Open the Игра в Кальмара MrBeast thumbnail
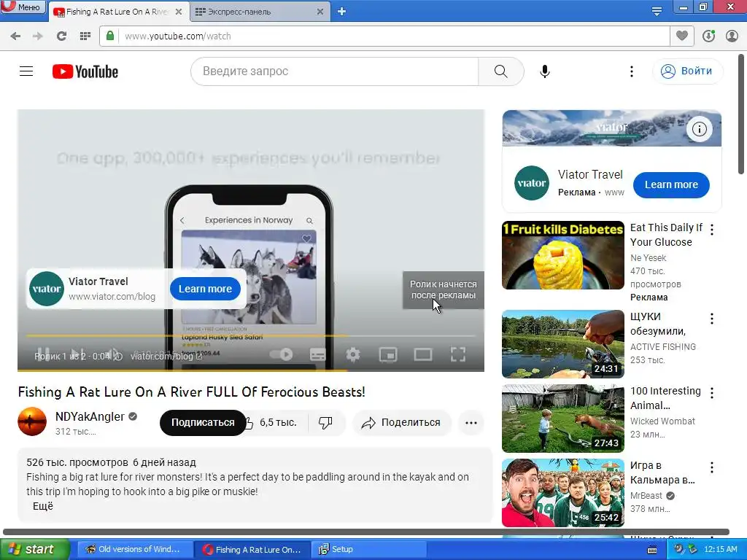The height and width of the screenshot is (560, 747). point(563,492)
